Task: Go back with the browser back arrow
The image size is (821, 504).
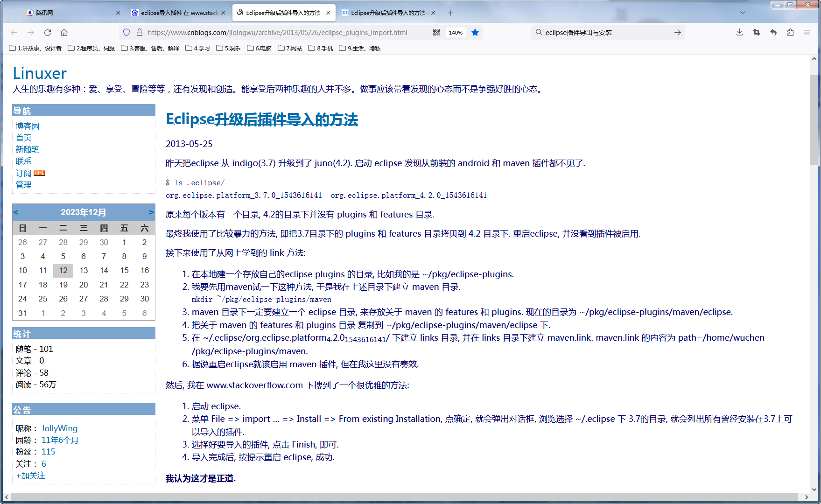Action: [14, 32]
